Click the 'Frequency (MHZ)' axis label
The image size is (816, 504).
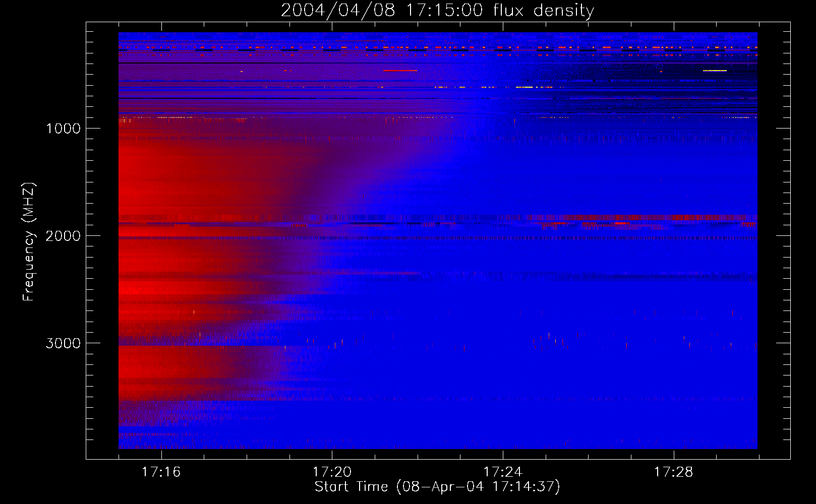(x=28, y=242)
